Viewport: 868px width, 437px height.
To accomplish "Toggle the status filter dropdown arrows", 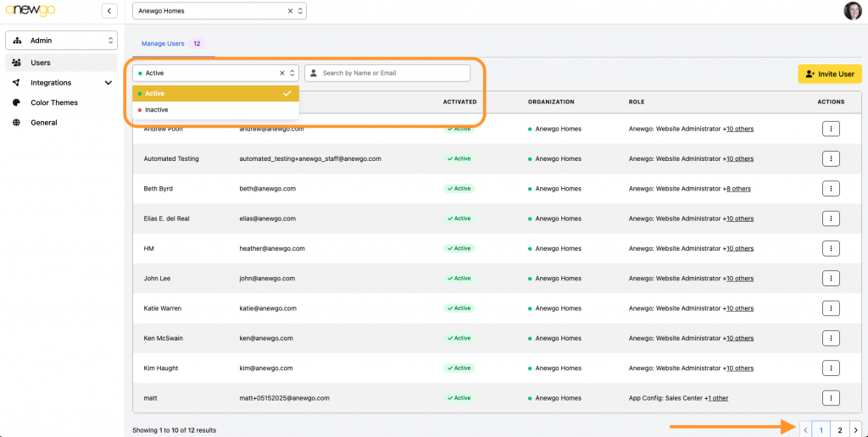I will click(x=292, y=73).
